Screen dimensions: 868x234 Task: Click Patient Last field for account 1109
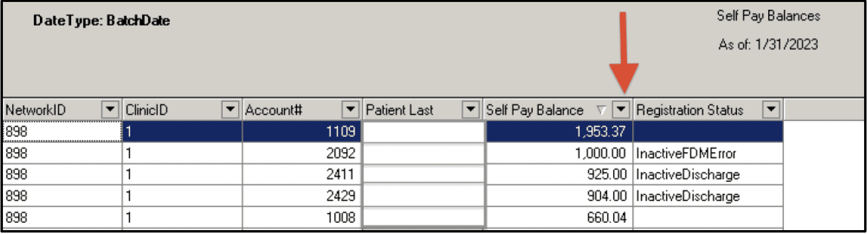tap(423, 132)
